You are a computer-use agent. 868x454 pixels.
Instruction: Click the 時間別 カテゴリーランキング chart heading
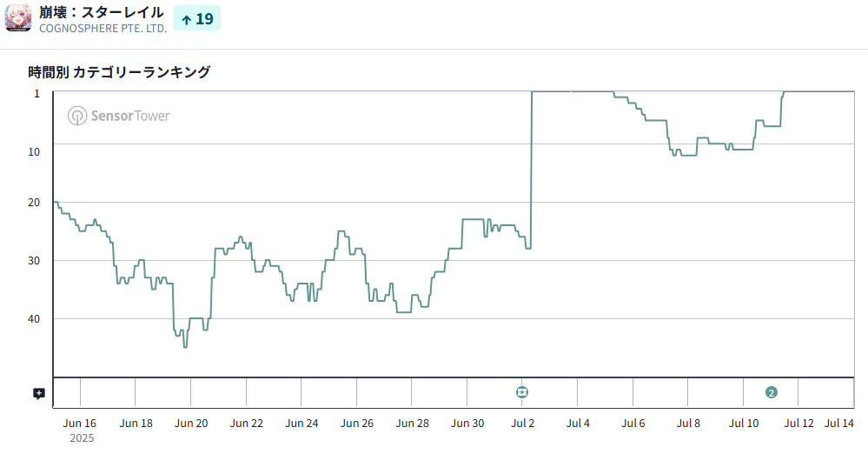click(x=119, y=72)
